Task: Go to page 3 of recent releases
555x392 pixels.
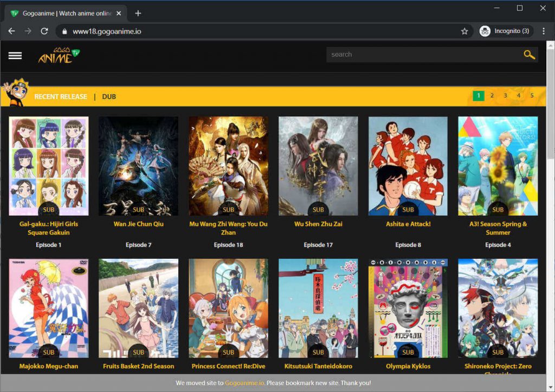Action: pyautogui.click(x=505, y=95)
